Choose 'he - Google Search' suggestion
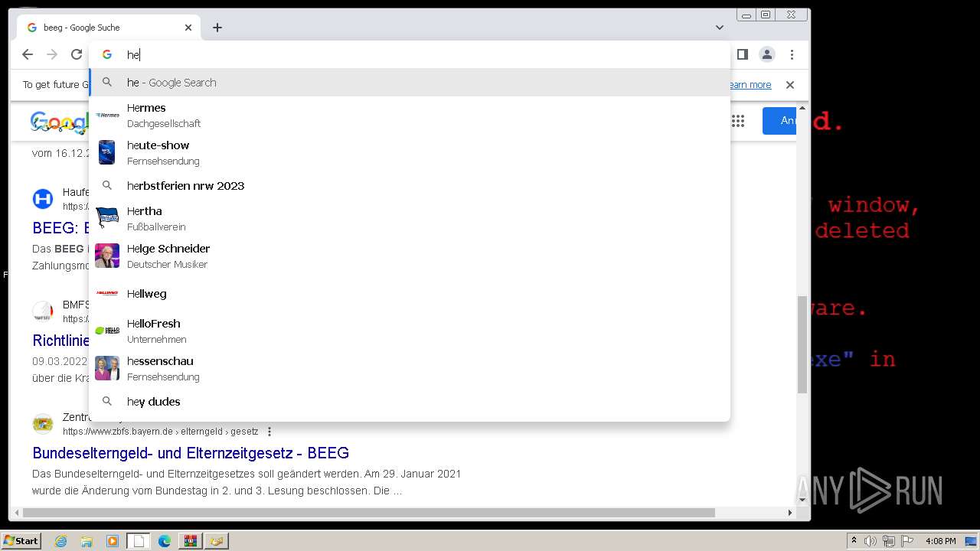Image resolution: width=980 pixels, height=551 pixels. click(410, 83)
